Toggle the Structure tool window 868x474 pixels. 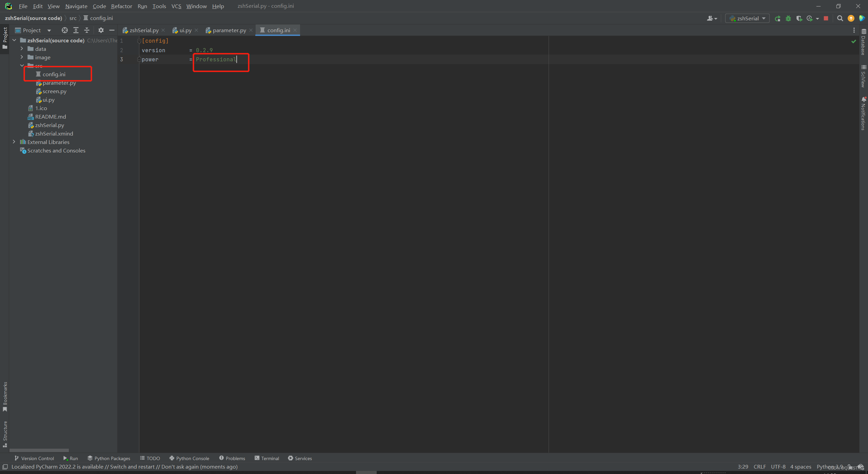5,434
